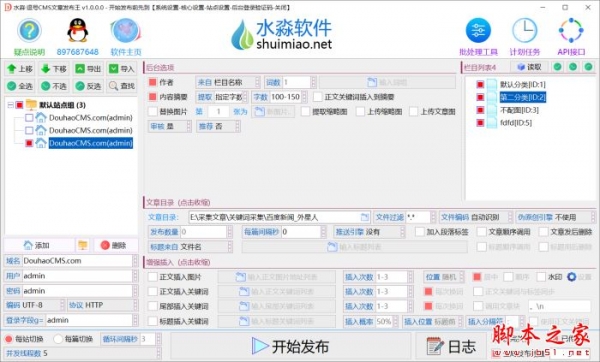This screenshot has width=600, height=362.
Task: Click the 水印 设置 gear icon
Action: [571, 277]
